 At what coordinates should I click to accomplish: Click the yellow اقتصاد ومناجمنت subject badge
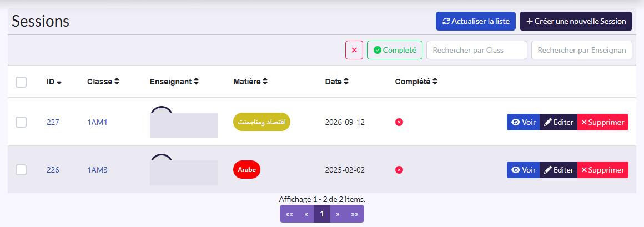tap(261, 122)
